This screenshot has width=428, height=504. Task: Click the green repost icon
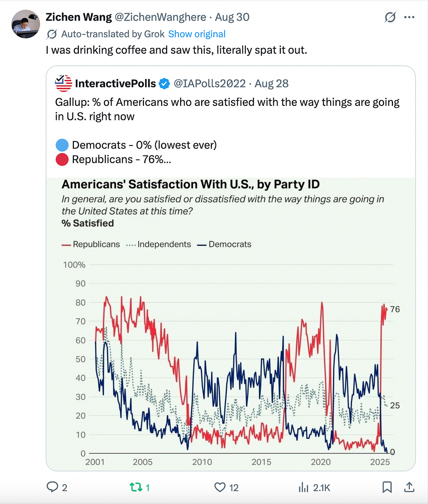point(136,487)
